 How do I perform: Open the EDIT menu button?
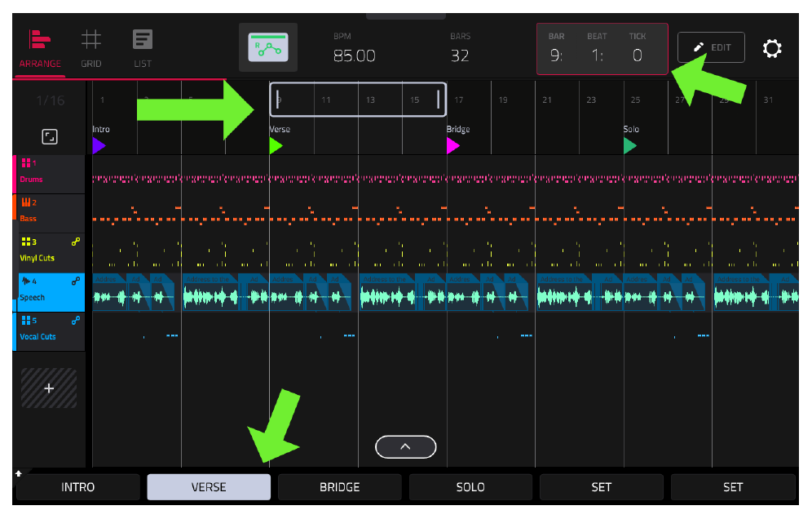(711, 47)
